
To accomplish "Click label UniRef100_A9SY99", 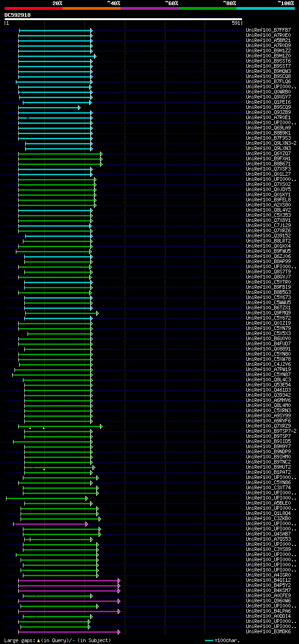I will point(268,415).
